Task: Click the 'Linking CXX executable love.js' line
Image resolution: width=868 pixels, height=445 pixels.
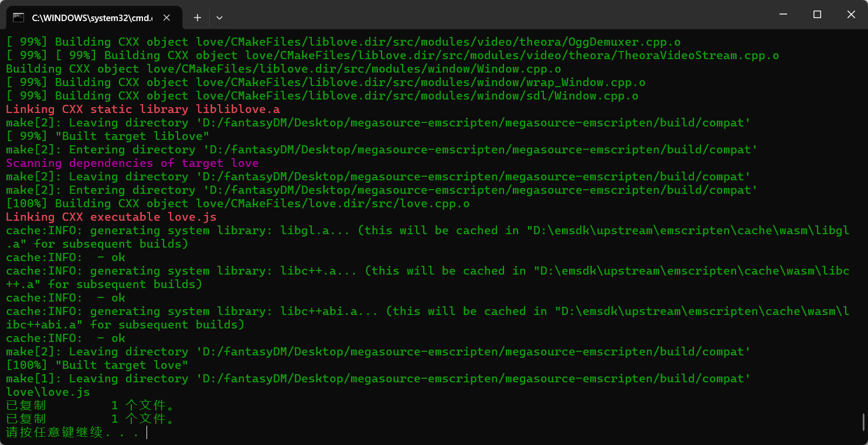Action: coord(111,217)
